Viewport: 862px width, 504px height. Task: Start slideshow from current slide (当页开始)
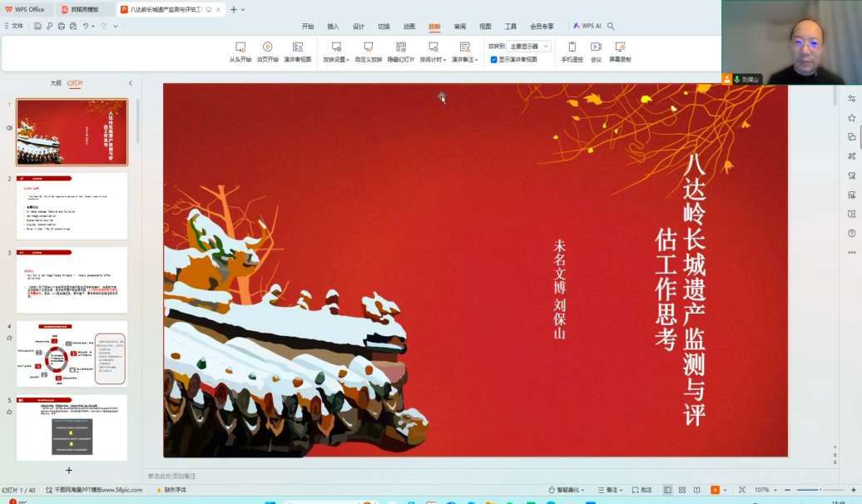pyautogui.click(x=267, y=52)
